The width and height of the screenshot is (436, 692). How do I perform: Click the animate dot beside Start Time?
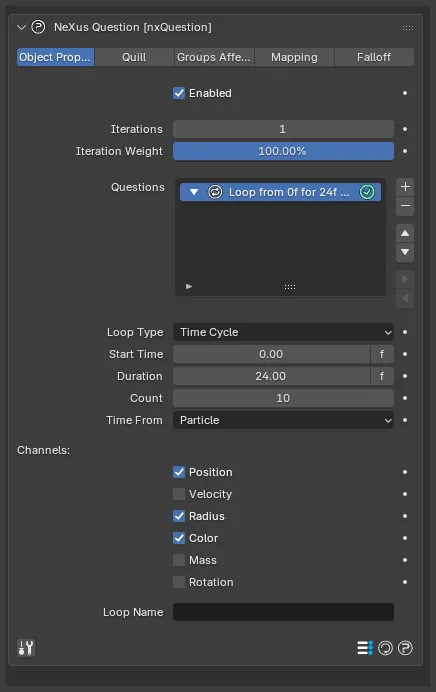405,354
